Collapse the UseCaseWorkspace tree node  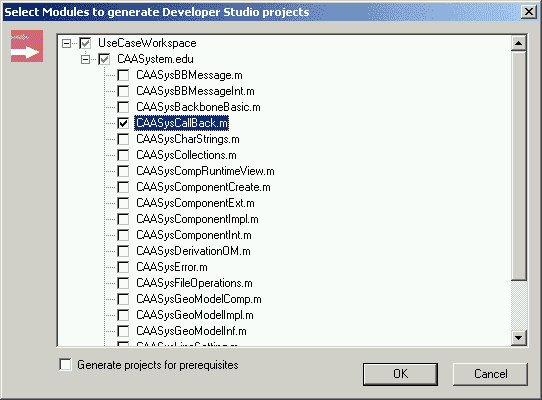tap(66, 44)
